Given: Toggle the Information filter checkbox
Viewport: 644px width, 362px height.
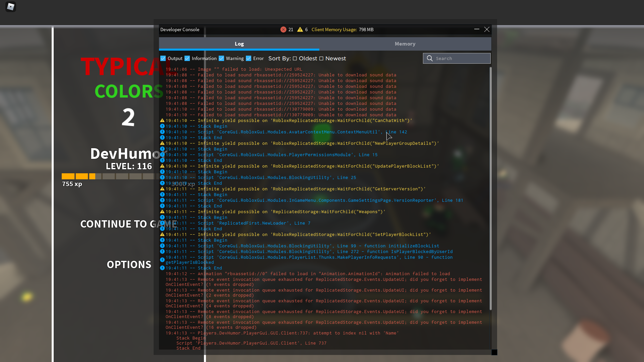Looking at the screenshot, I should [187, 58].
